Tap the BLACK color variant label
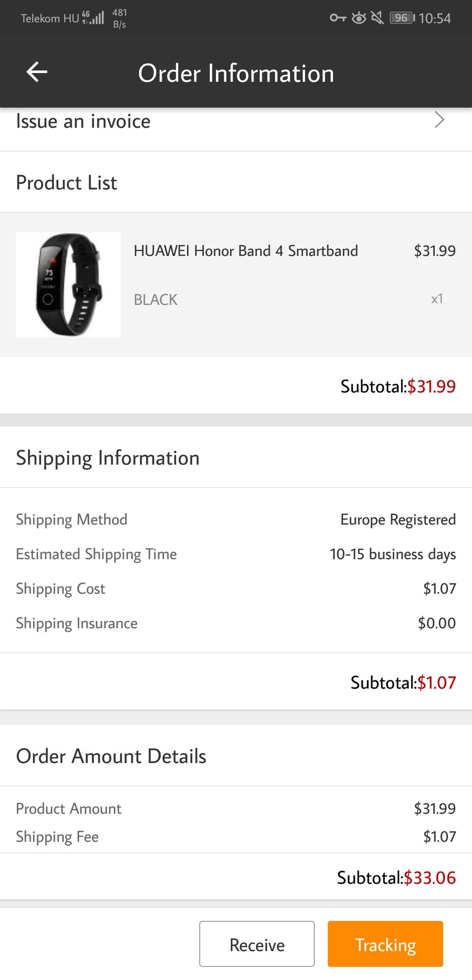This screenshot has width=472, height=980. click(x=155, y=300)
